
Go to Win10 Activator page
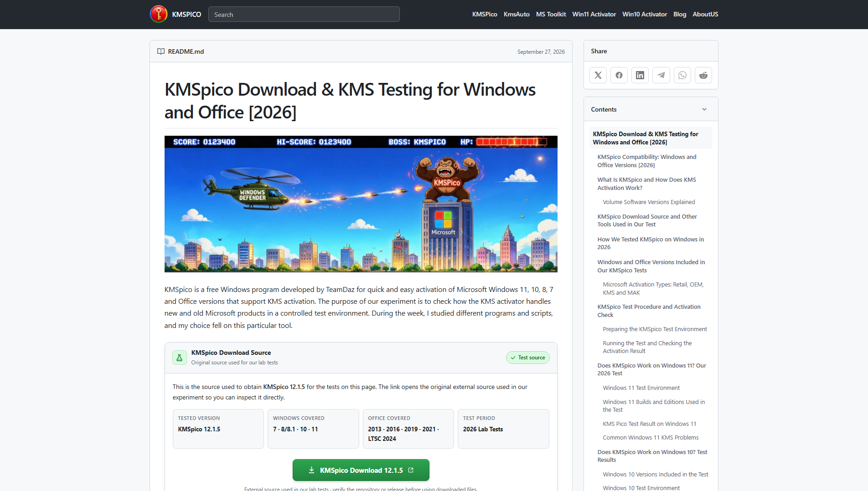645,14
